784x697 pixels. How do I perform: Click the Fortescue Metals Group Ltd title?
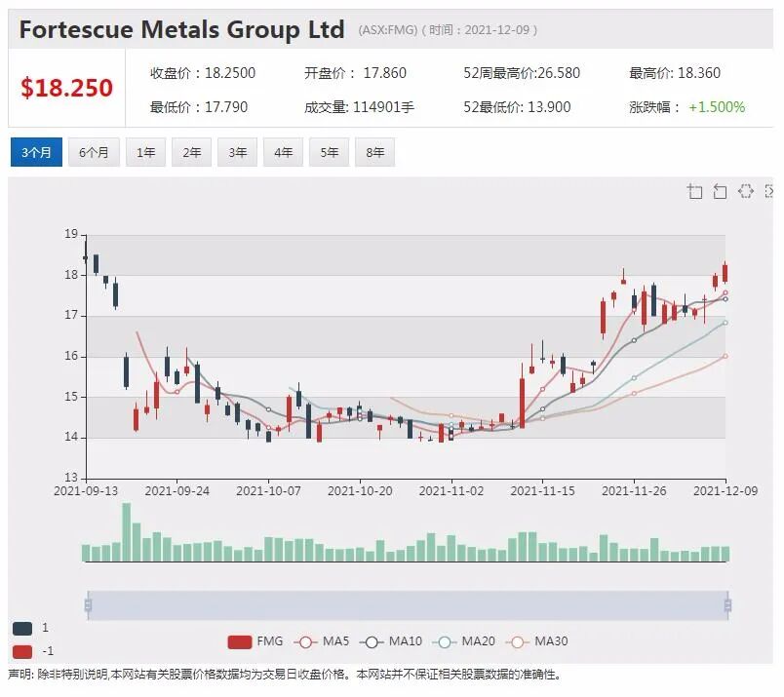pos(182,29)
